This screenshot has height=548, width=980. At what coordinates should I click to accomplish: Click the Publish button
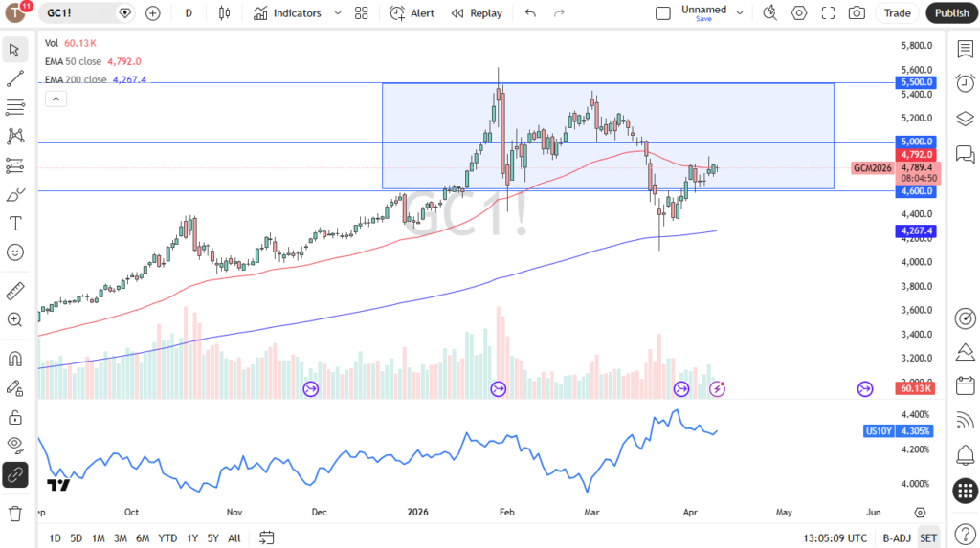click(x=951, y=13)
